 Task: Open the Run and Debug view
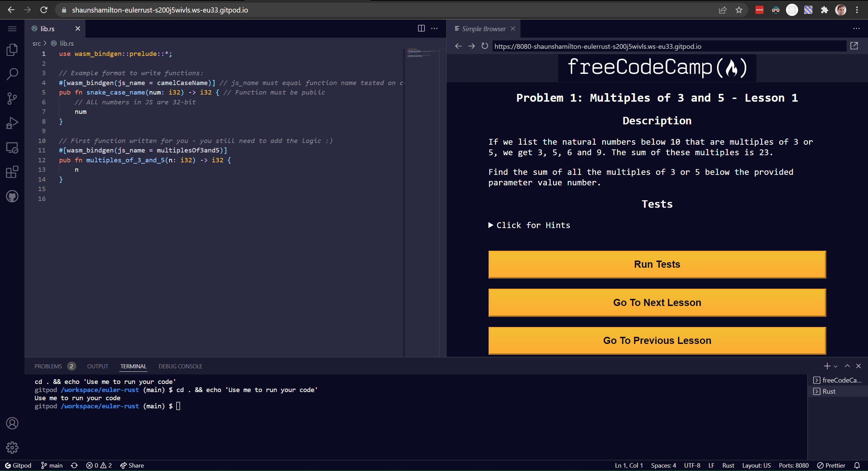pyautogui.click(x=12, y=123)
